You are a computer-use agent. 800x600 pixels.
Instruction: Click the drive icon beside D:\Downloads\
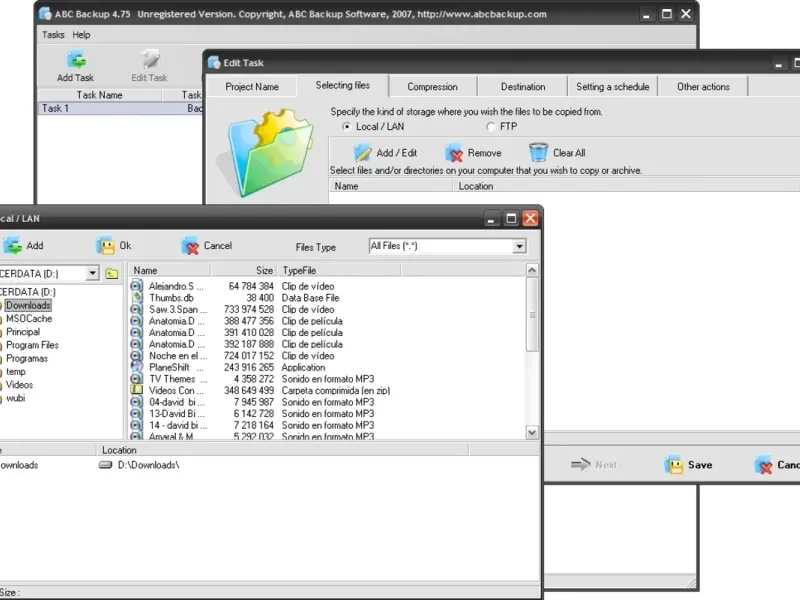pyautogui.click(x=106, y=465)
